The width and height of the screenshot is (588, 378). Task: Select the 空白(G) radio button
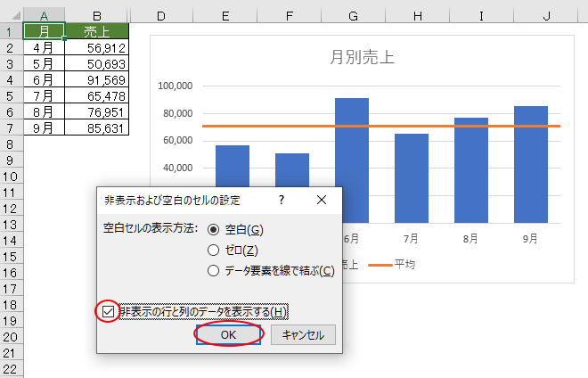pos(213,229)
